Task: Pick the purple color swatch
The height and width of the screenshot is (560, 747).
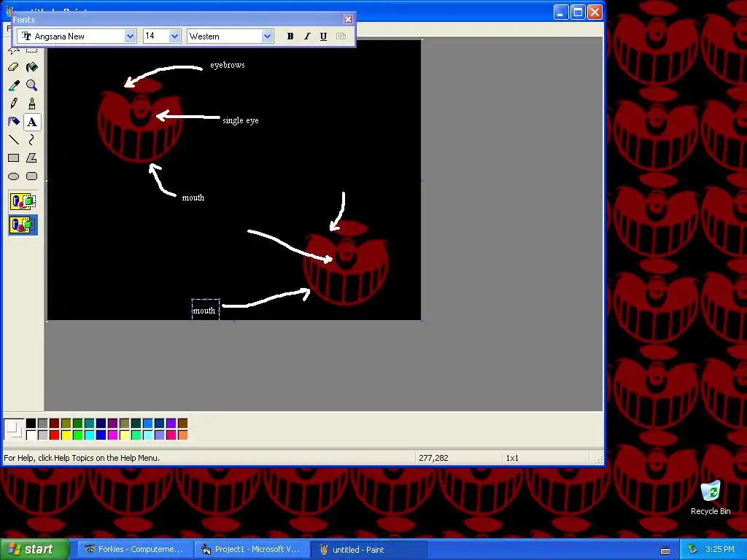Action: click(113, 424)
